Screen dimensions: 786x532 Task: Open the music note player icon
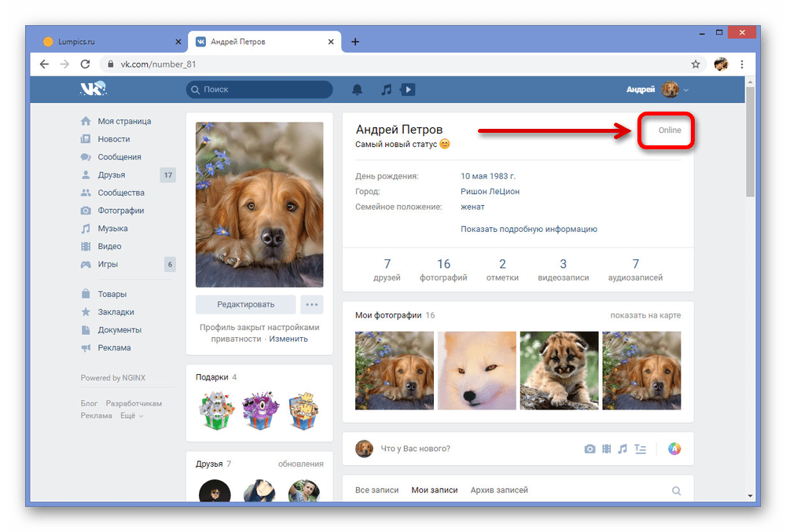(385, 90)
